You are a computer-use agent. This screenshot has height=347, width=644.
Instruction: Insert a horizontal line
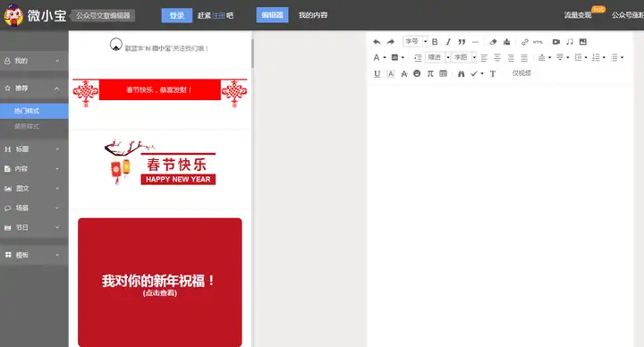[475, 42]
